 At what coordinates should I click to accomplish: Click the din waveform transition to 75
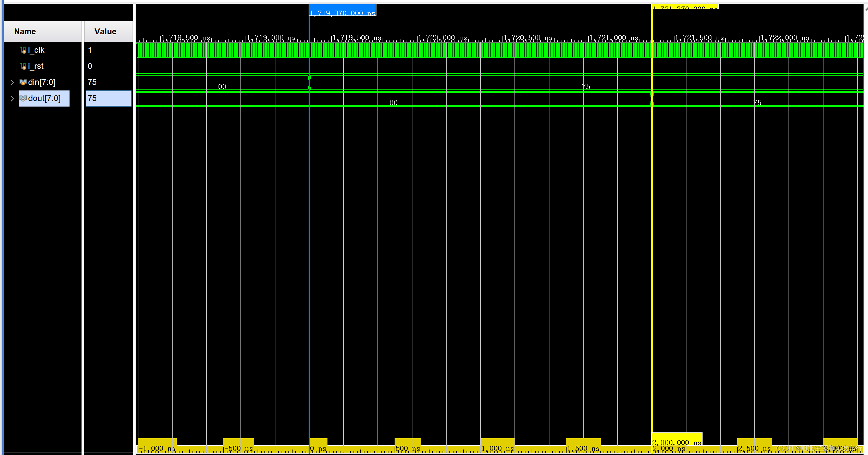[310, 82]
